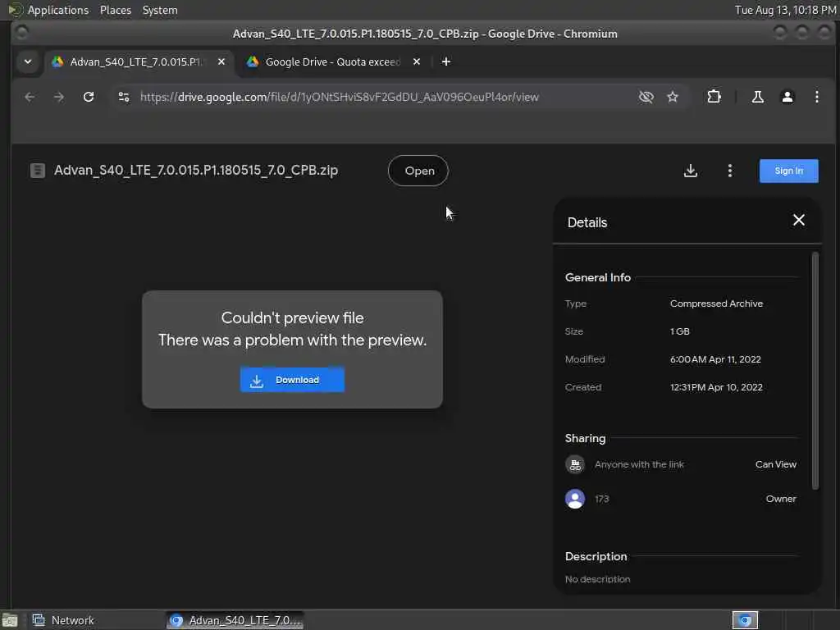Image resolution: width=840 pixels, height=630 pixels.
Task: Click the show desktop icon in taskbar
Action: tap(10, 621)
